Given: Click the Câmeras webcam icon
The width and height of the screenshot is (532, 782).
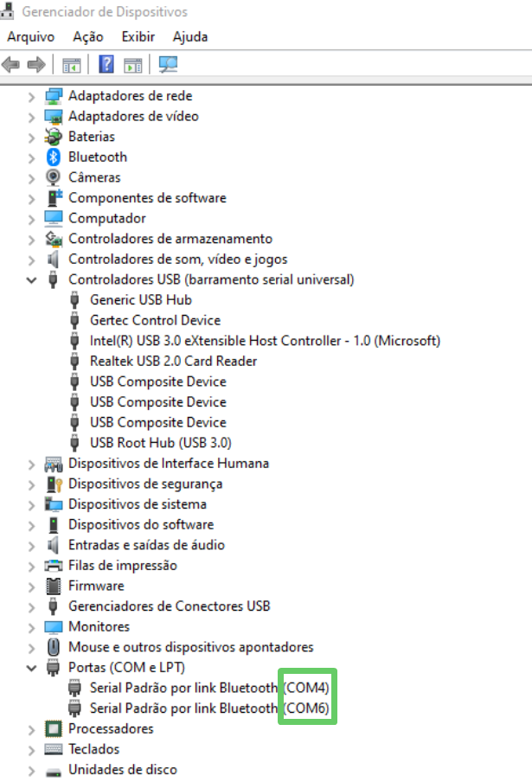Looking at the screenshot, I should pyautogui.click(x=53, y=177).
